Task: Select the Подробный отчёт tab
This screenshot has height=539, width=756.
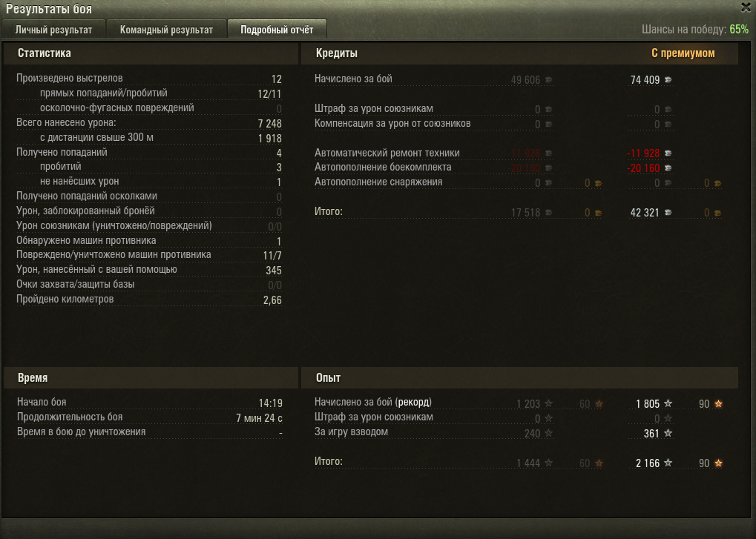Action: pyautogui.click(x=277, y=30)
